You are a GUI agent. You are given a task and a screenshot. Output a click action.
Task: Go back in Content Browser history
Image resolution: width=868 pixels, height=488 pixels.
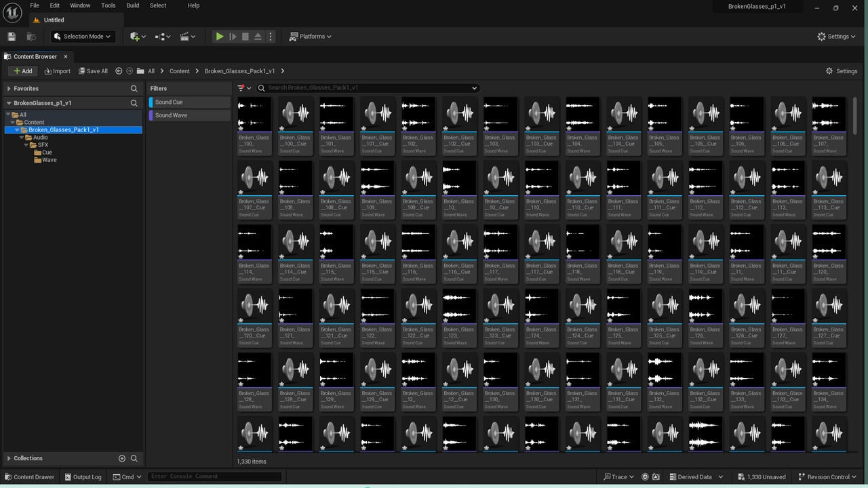tap(119, 71)
